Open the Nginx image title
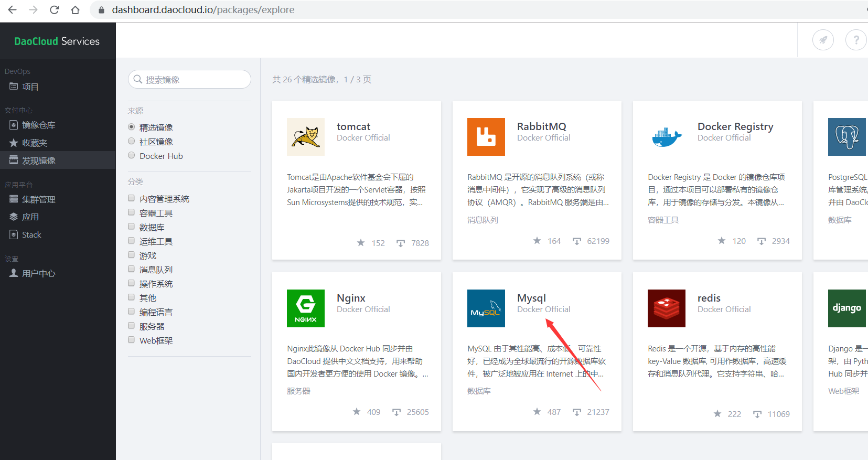The width and height of the screenshot is (868, 460). click(351, 298)
